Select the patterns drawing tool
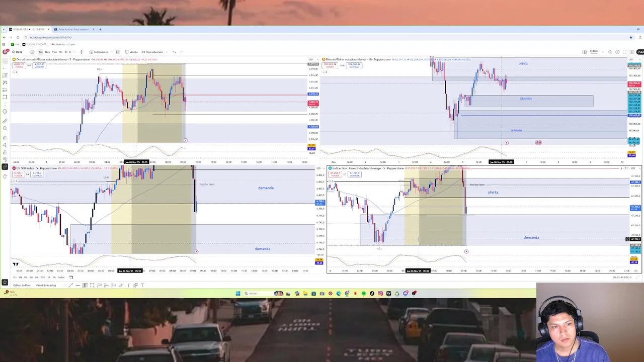The height and width of the screenshot is (362, 644). (5, 82)
